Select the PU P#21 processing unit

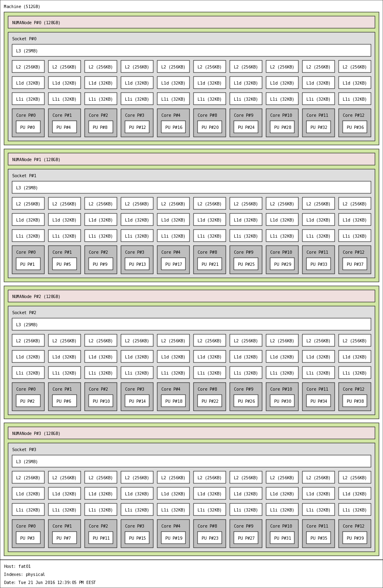click(209, 264)
